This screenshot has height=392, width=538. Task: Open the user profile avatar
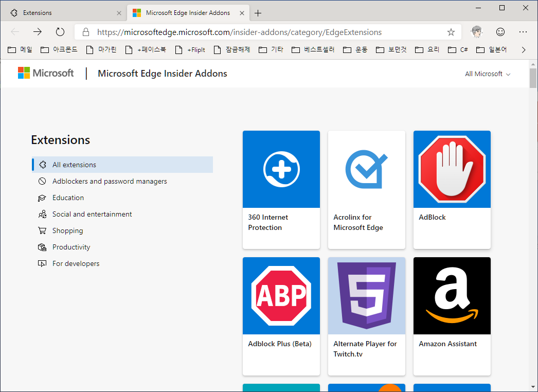point(477,32)
